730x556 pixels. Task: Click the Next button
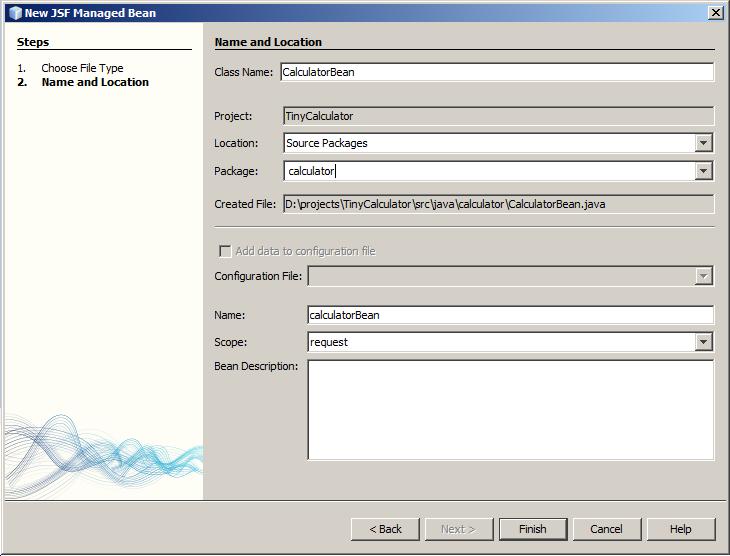tap(458, 529)
